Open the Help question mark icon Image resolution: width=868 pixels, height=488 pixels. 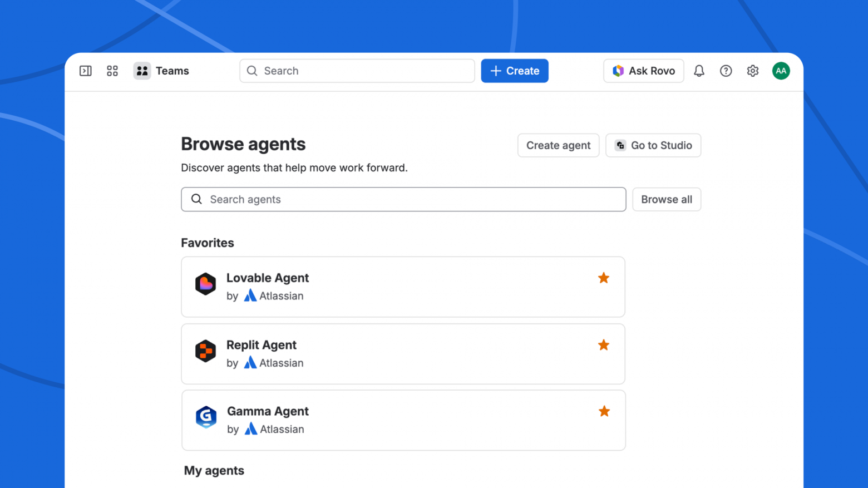(726, 71)
